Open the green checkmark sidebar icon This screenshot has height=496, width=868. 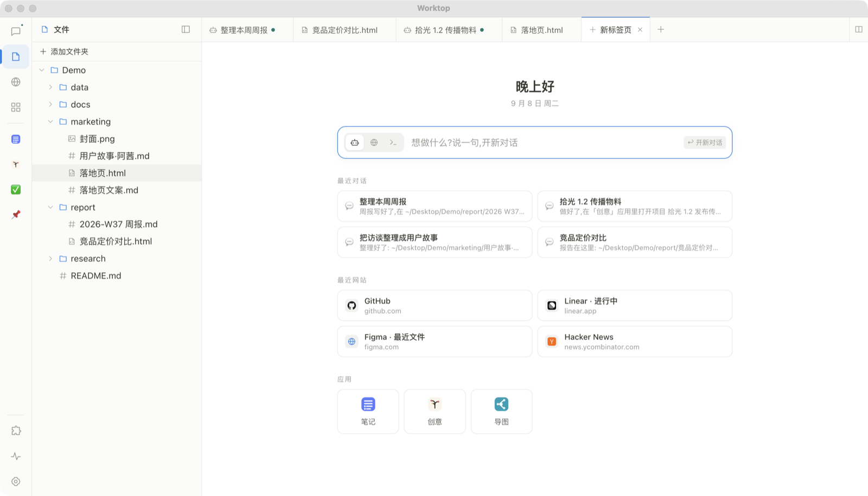[16, 189]
